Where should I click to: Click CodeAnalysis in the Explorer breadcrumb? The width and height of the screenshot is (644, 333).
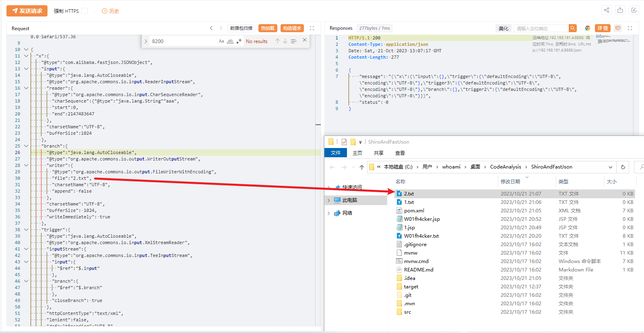506,167
